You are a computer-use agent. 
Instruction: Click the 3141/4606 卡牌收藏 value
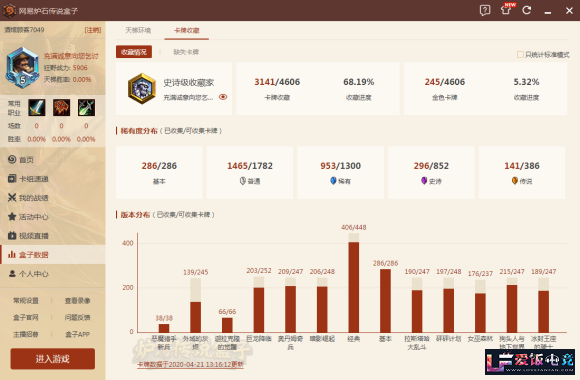click(277, 82)
